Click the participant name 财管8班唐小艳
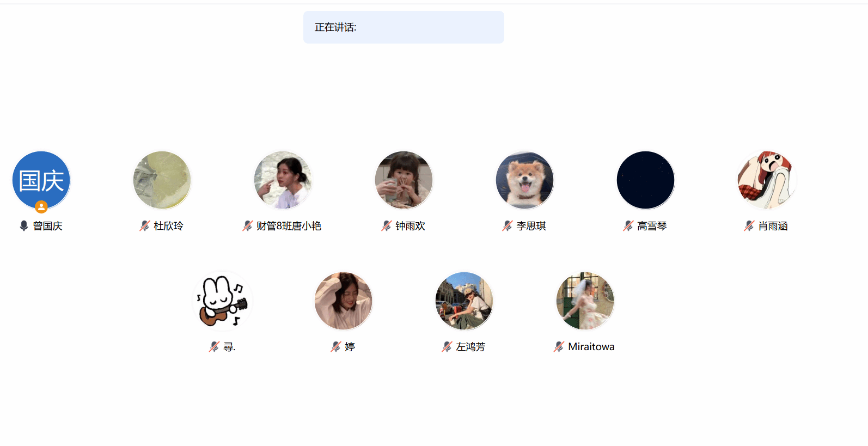Image resolution: width=868 pixels, height=446 pixels. [x=289, y=225]
